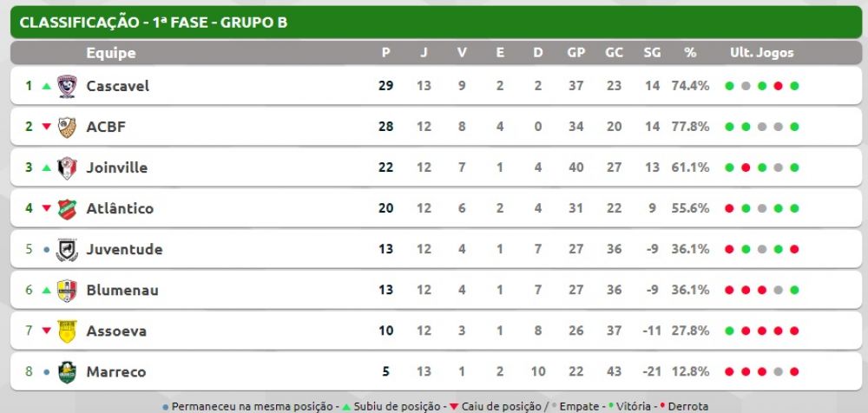Click Cascavel's red defeat dot
Viewport: 868px width, 413px height.
[x=778, y=86]
